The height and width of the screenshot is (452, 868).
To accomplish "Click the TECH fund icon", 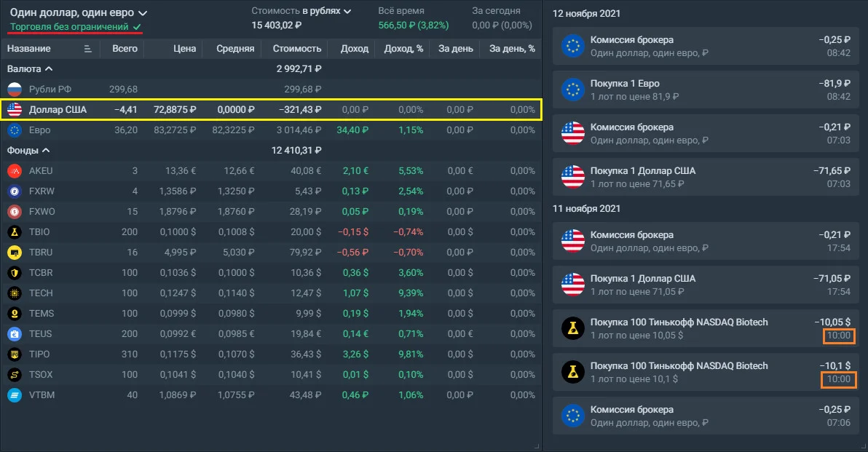I will (15, 293).
